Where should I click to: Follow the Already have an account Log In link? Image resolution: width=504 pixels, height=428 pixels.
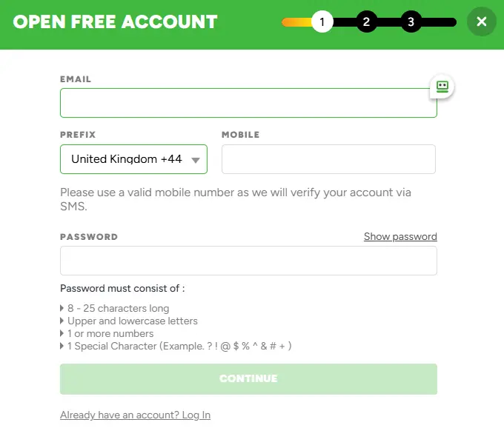coord(136,415)
